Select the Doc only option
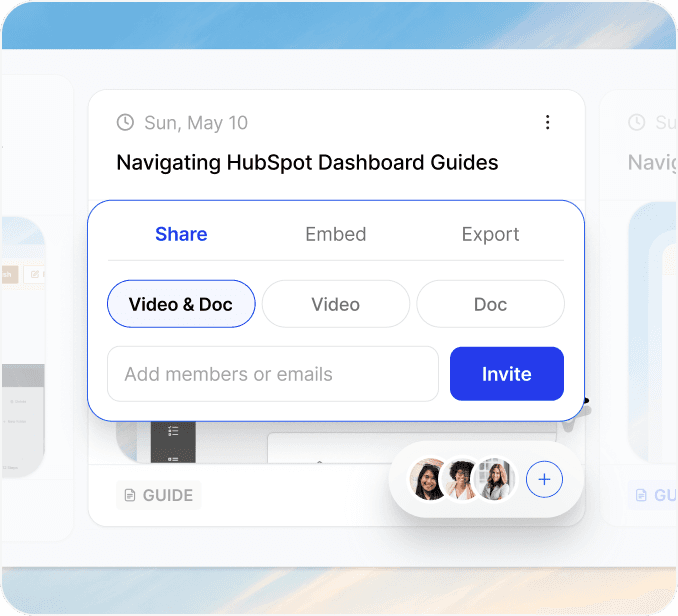The height and width of the screenshot is (616, 678). [490, 304]
